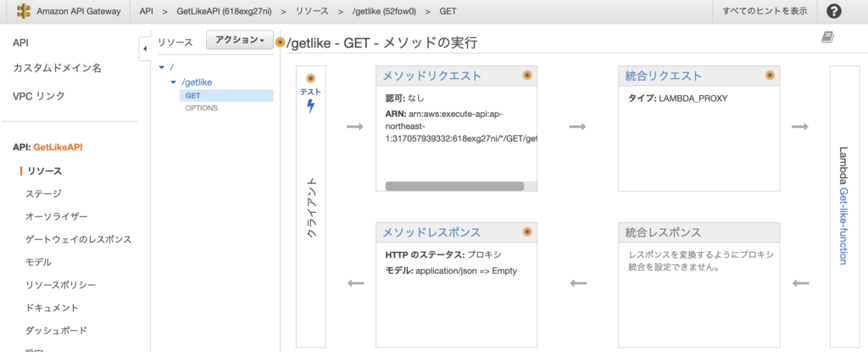Click the hint dot in 統合リクエスト header

[x=770, y=75]
